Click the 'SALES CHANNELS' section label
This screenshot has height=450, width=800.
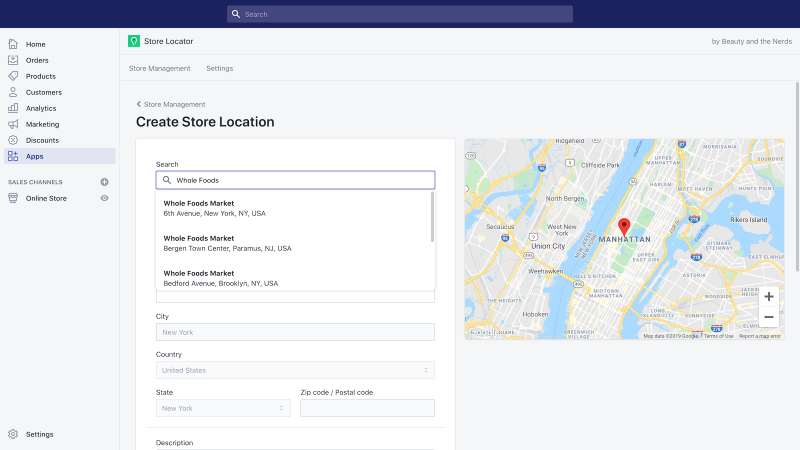[x=35, y=182]
